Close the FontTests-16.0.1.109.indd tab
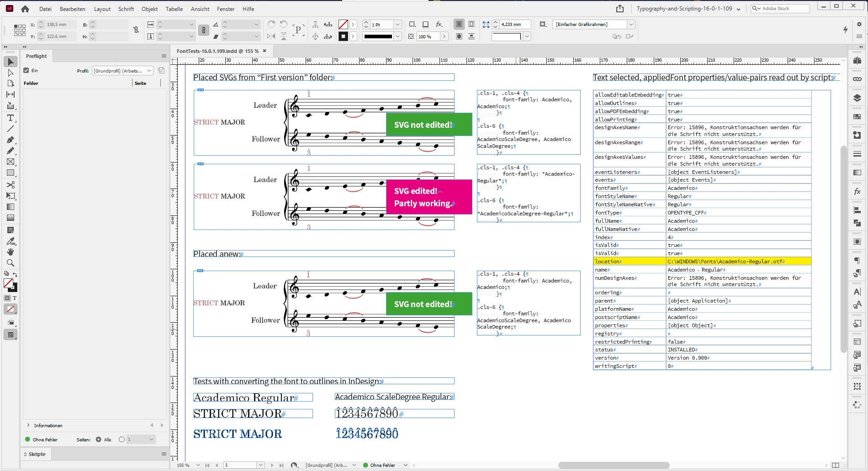 265,51
